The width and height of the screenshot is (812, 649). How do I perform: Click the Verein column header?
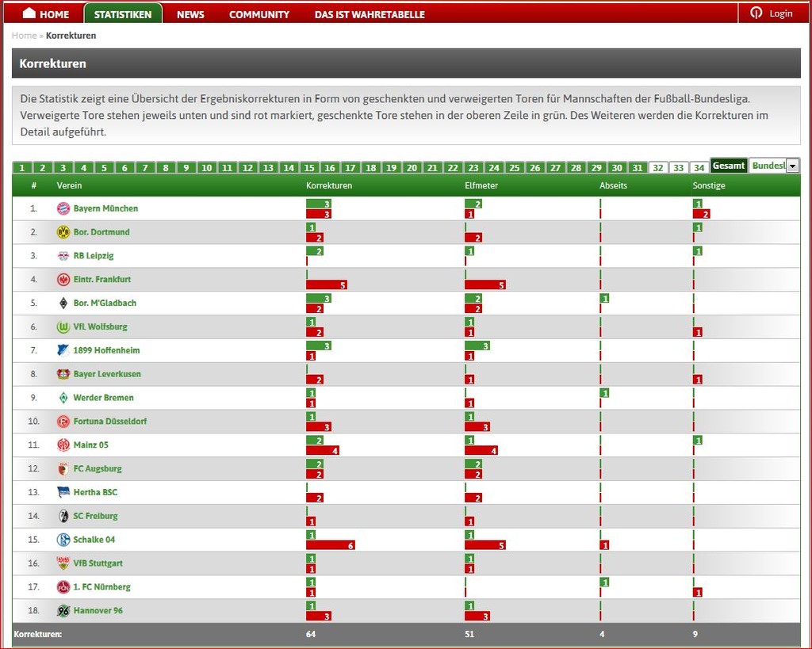tap(70, 185)
